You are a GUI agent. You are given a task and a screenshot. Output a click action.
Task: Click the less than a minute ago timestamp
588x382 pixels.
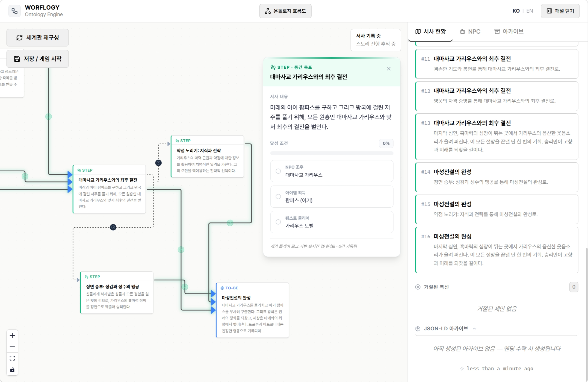[500, 369]
